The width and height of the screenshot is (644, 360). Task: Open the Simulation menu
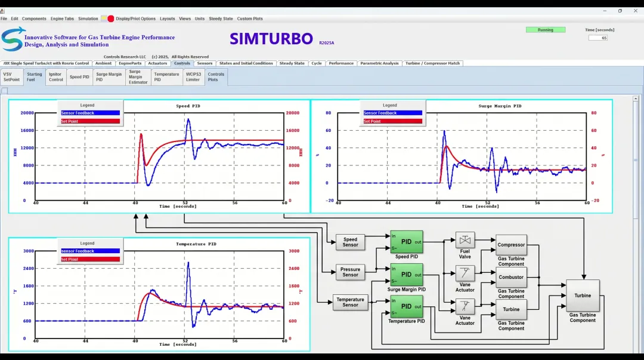click(x=88, y=19)
